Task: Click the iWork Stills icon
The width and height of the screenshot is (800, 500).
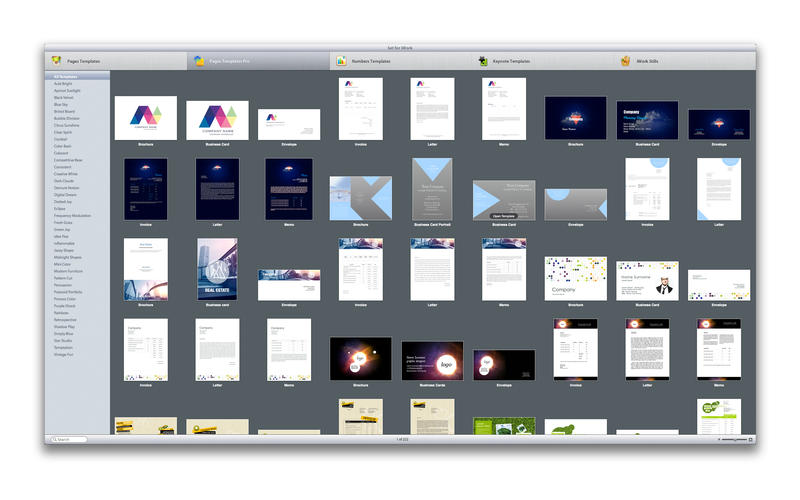Action: click(x=626, y=61)
